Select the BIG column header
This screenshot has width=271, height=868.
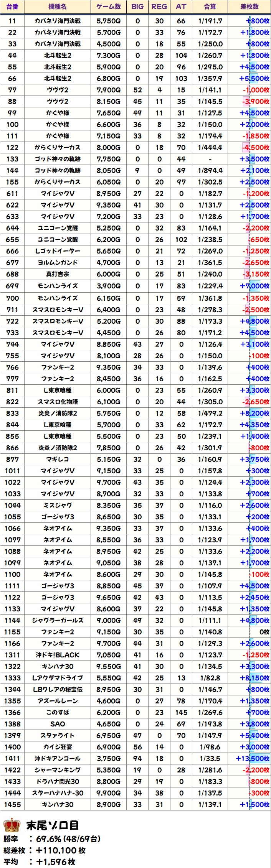137,7
